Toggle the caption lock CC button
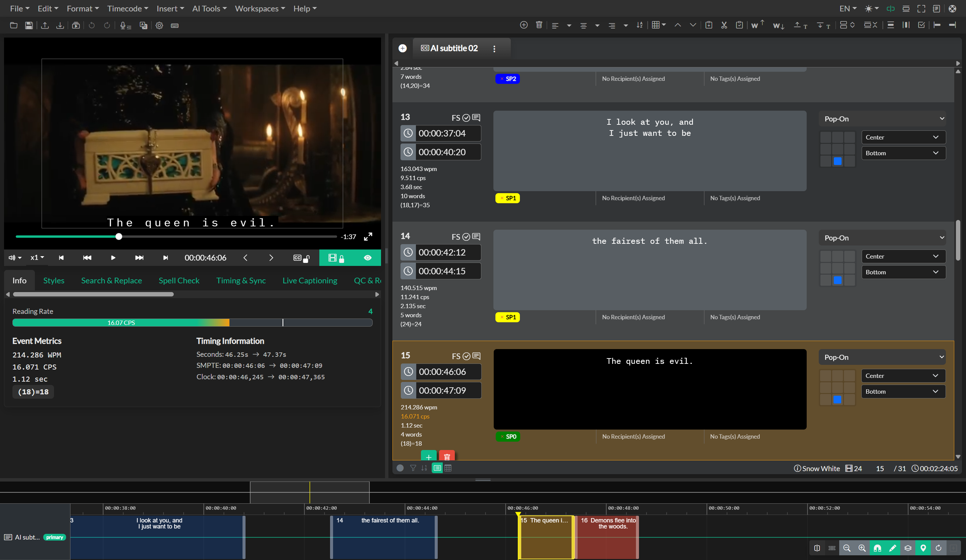 coord(301,258)
